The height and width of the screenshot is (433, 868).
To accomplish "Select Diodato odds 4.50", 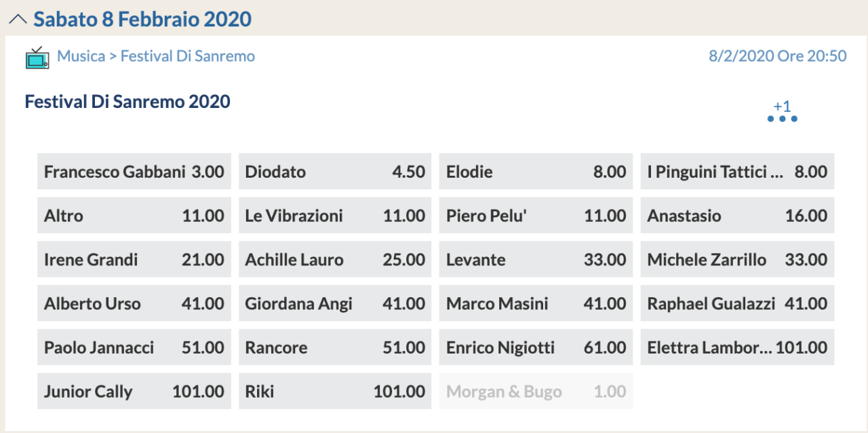I will coord(335,171).
